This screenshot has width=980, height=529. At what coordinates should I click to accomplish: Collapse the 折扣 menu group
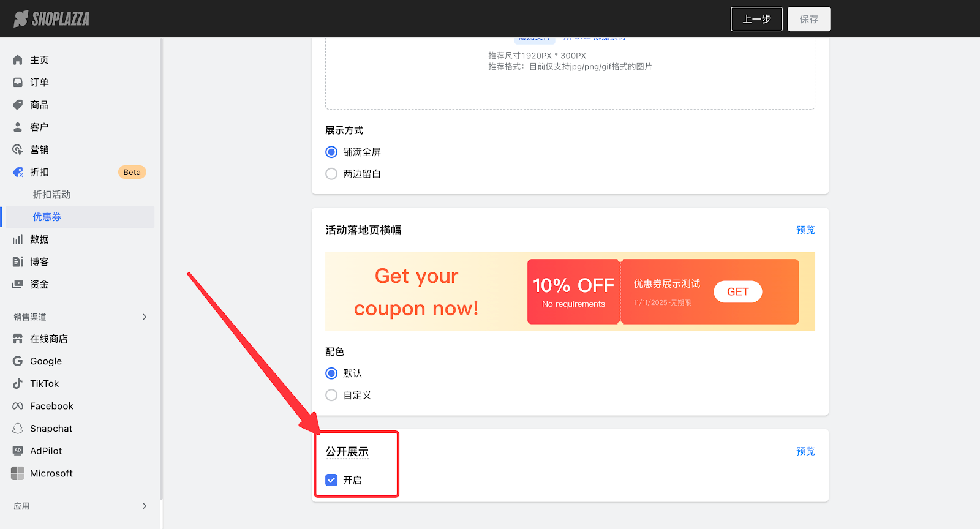point(39,172)
